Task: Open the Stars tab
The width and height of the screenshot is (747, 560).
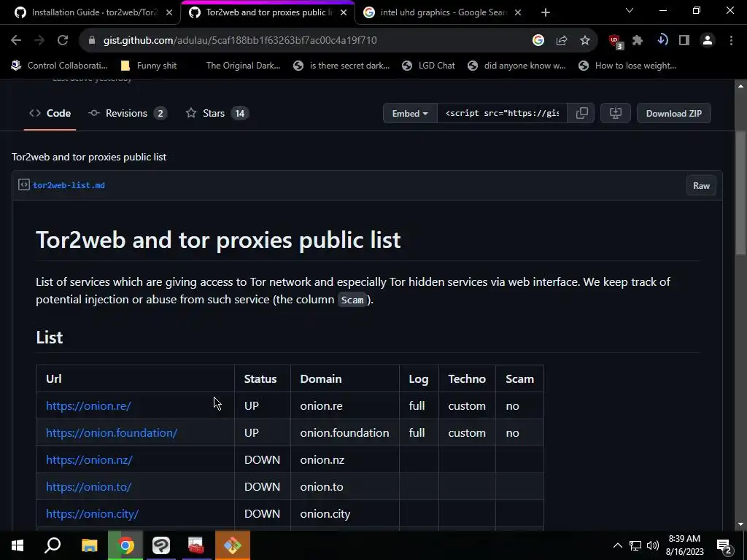Action: click(217, 113)
